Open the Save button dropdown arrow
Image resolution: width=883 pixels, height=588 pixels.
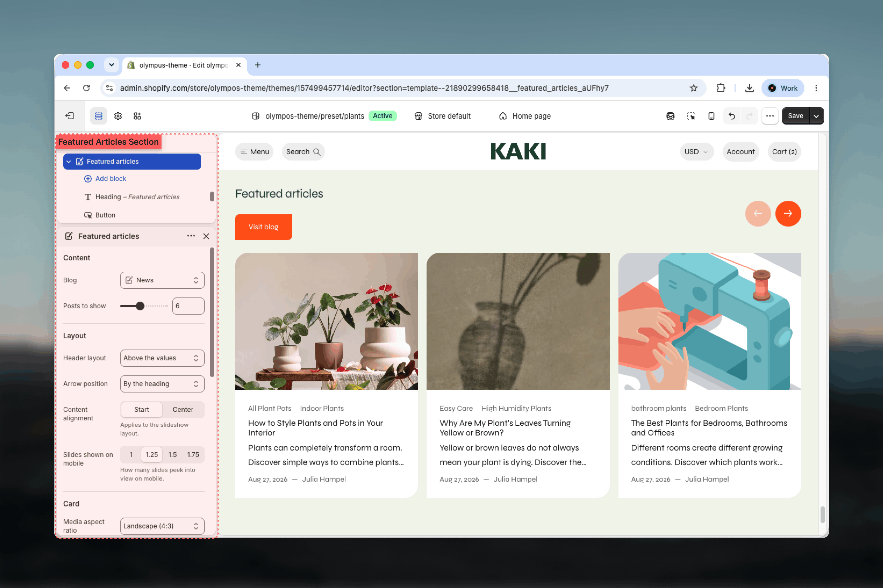click(816, 116)
